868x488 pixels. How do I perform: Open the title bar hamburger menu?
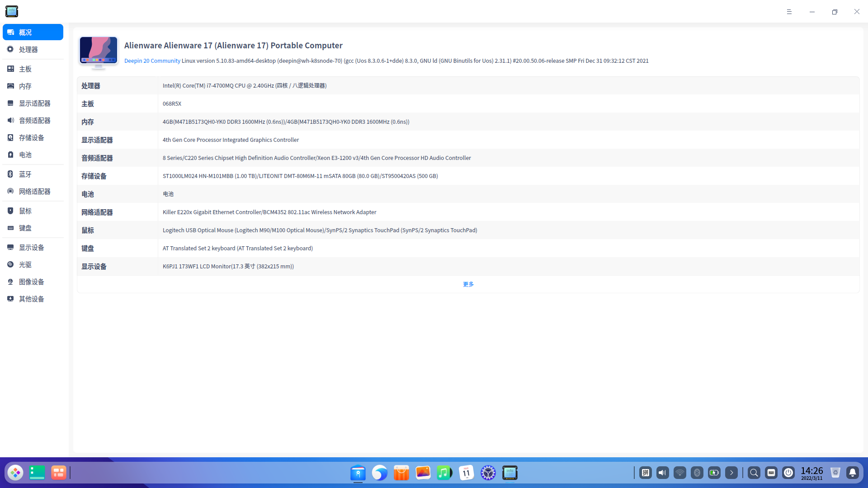tap(789, 12)
